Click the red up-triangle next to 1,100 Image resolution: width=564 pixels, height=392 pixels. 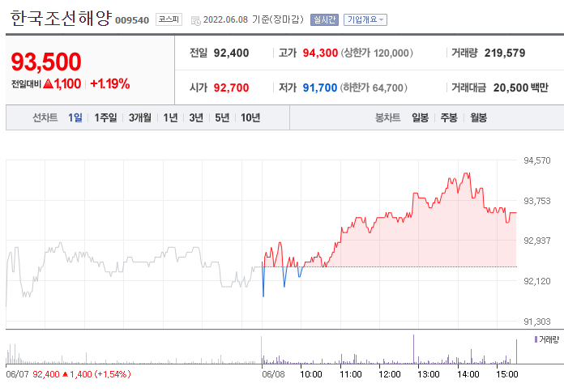48,84
